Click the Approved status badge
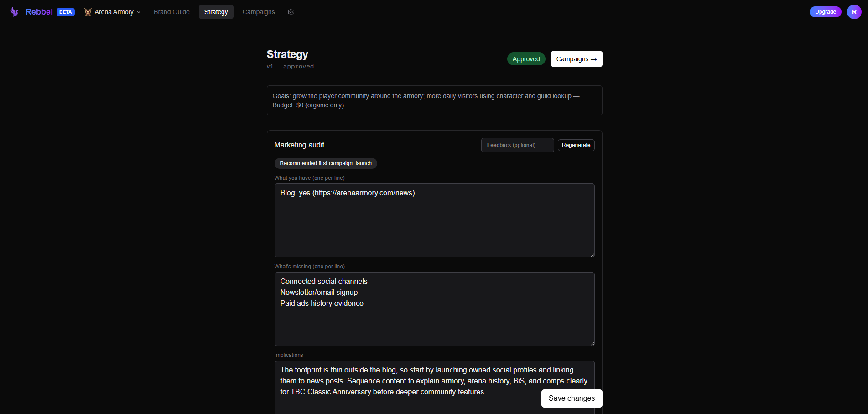 [526, 59]
